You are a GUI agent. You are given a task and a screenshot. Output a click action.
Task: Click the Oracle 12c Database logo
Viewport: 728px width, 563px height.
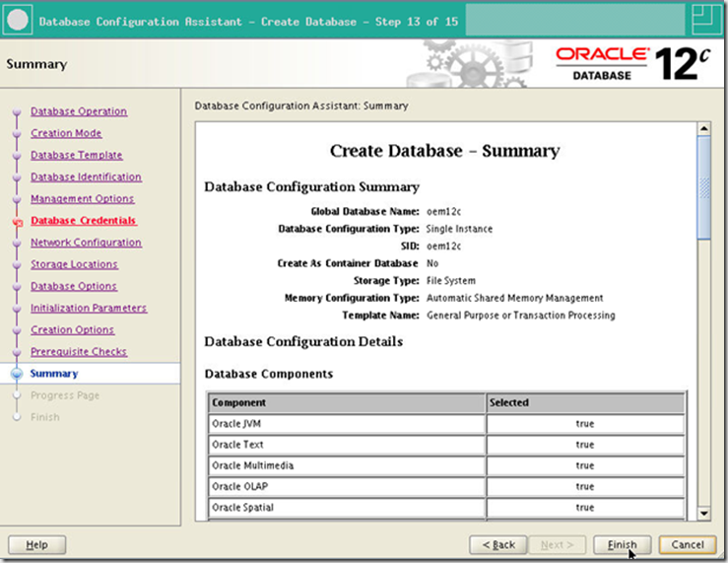click(632, 64)
